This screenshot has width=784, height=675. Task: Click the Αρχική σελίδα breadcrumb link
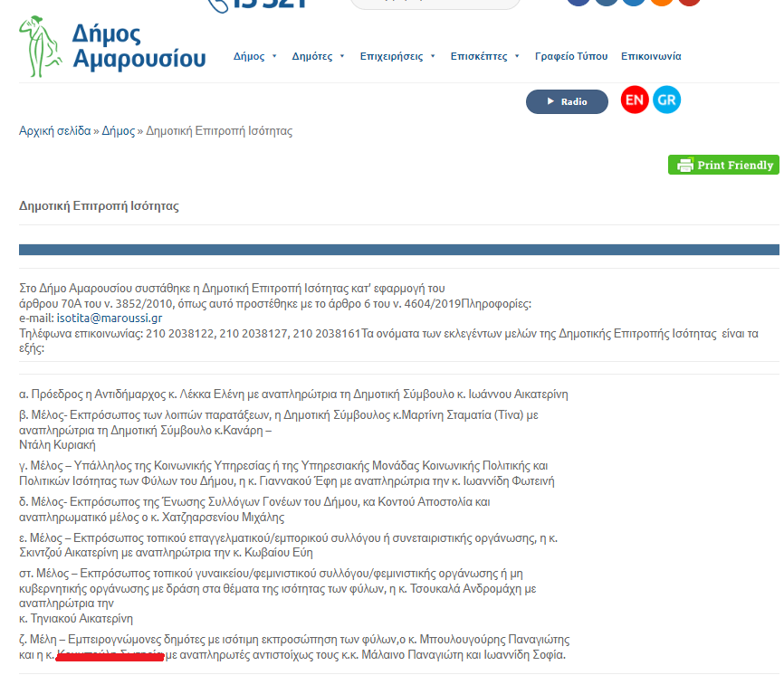coord(54,131)
